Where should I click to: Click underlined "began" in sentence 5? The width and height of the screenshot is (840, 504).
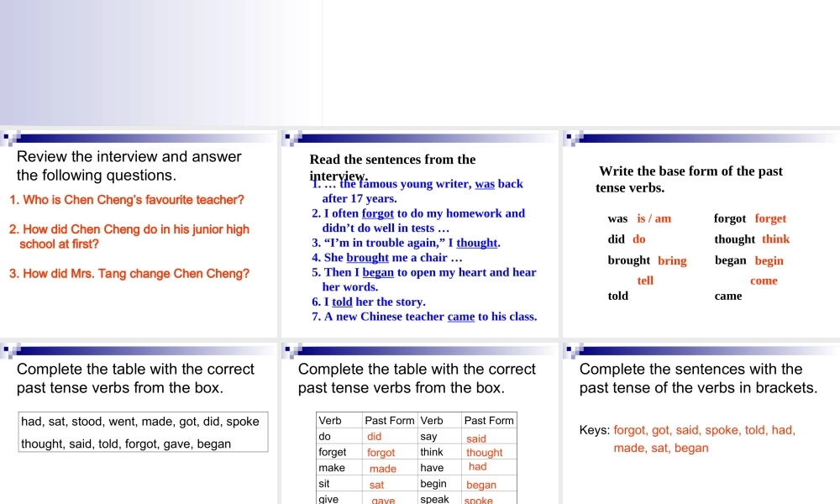pyautogui.click(x=378, y=272)
